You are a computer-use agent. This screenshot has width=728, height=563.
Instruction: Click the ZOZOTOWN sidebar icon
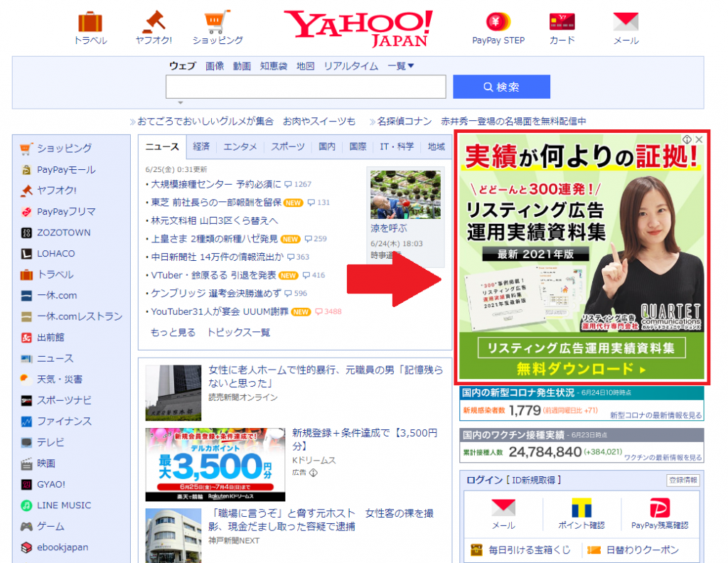(26, 232)
